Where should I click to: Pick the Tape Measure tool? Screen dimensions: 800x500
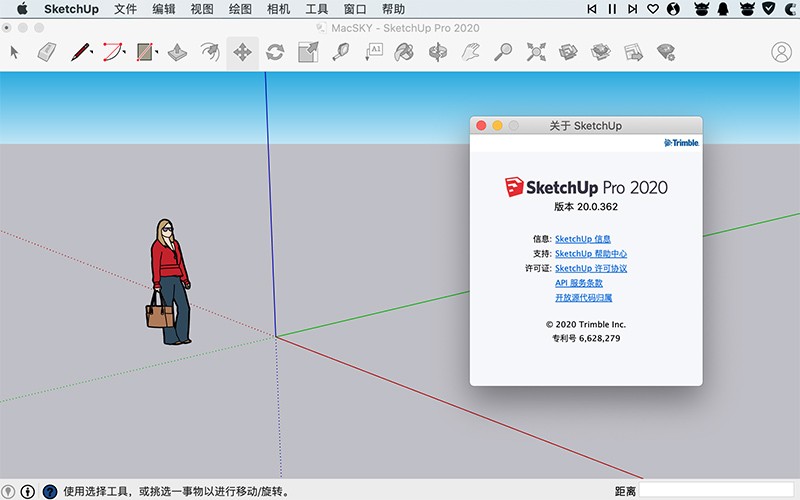(340, 52)
